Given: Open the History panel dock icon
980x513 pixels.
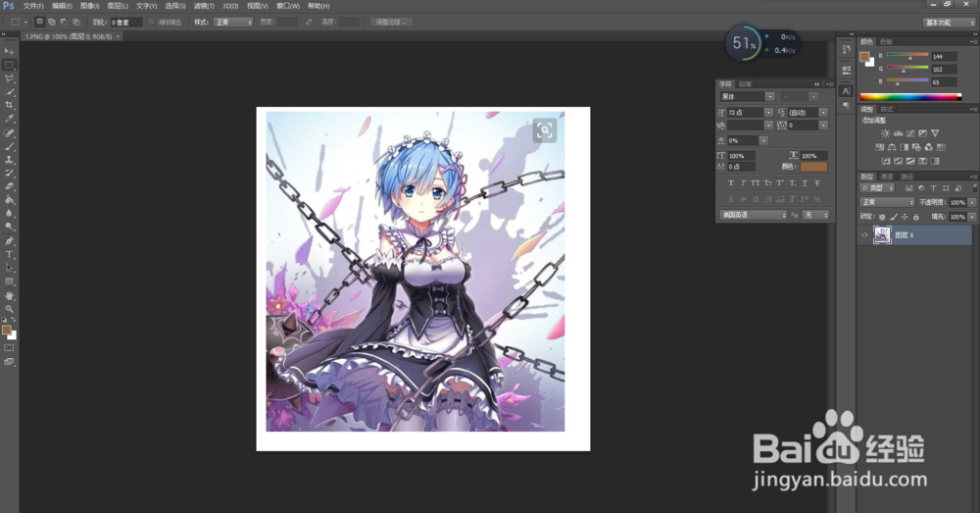Looking at the screenshot, I should pos(846,49).
